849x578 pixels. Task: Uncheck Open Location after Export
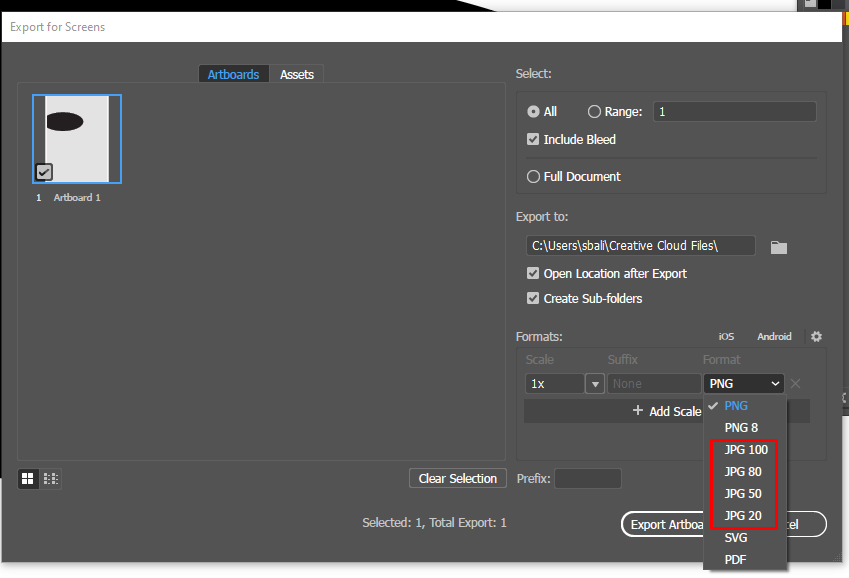[532, 273]
